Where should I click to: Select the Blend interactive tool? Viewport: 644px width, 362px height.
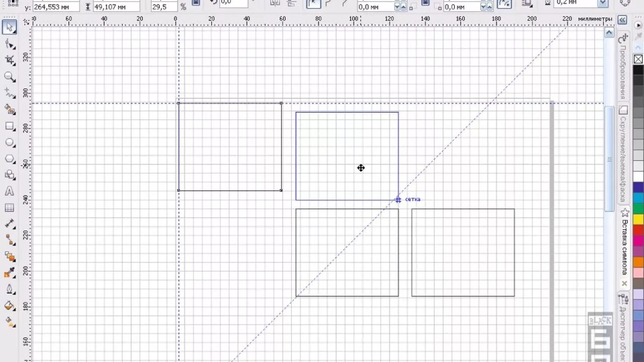(9, 257)
